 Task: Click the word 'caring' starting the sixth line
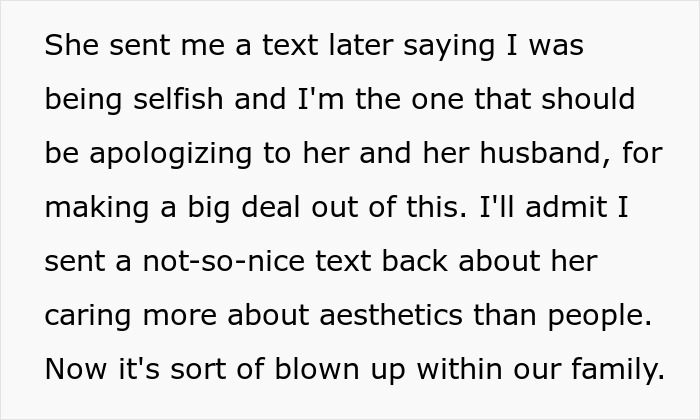click(x=88, y=316)
